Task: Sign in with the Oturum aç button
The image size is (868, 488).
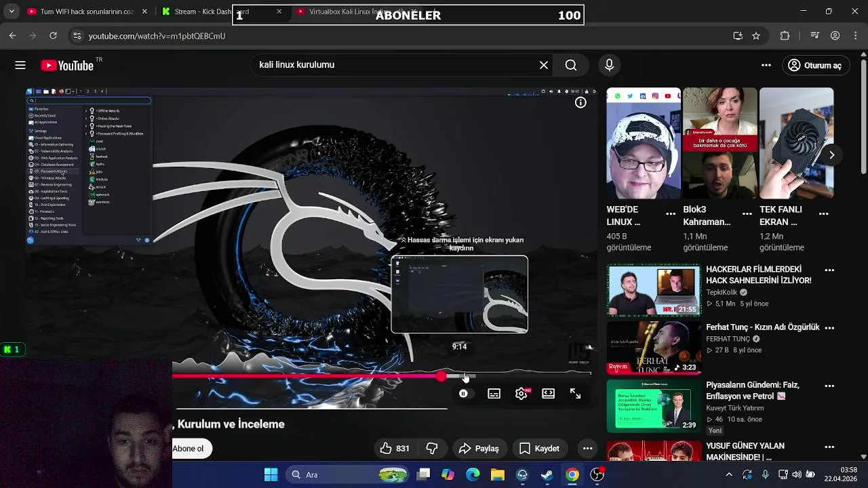Action: (815, 65)
